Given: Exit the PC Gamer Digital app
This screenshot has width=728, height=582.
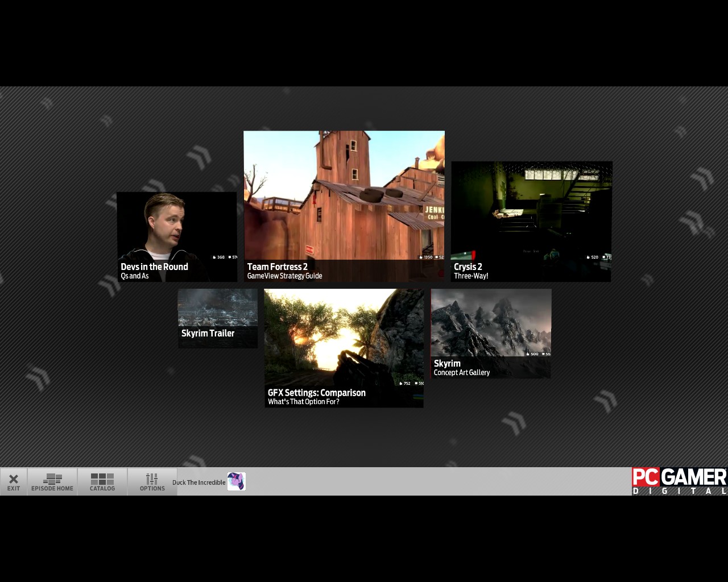Looking at the screenshot, I should (x=14, y=481).
